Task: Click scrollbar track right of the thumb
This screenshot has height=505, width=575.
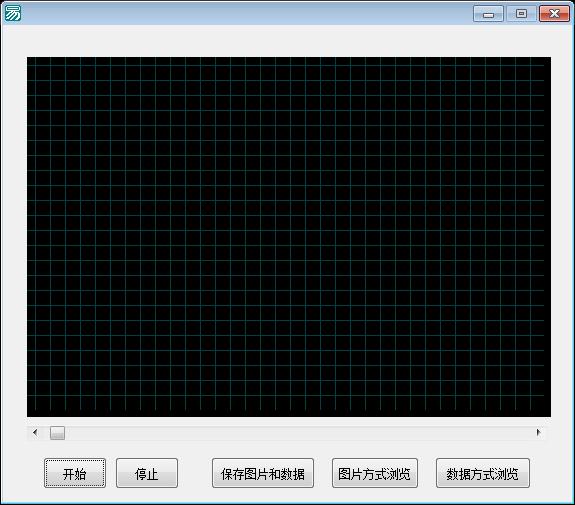Action: (x=298, y=433)
